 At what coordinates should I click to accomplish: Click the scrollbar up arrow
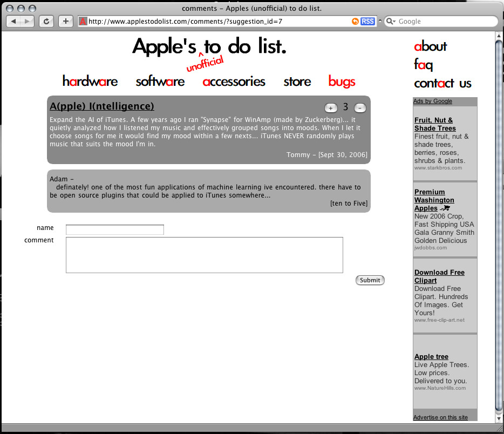[x=499, y=36]
